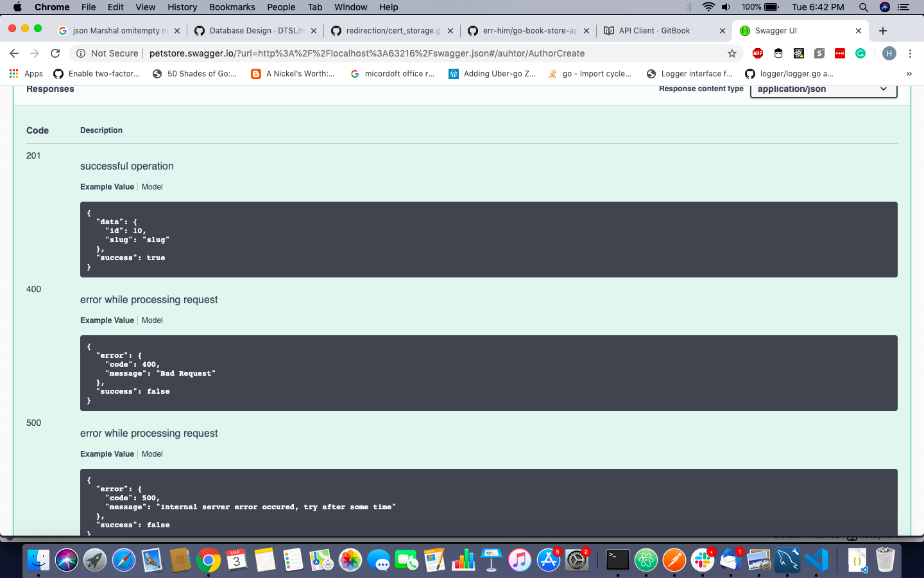Screen dimensions: 924x578
Task: Launch MySQL Workbench from the dock
Action: (x=787, y=560)
